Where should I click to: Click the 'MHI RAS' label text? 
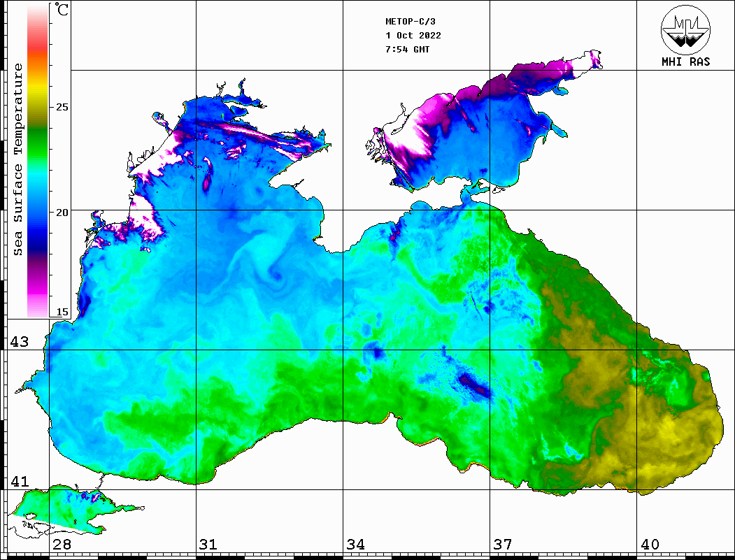coord(686,62)
